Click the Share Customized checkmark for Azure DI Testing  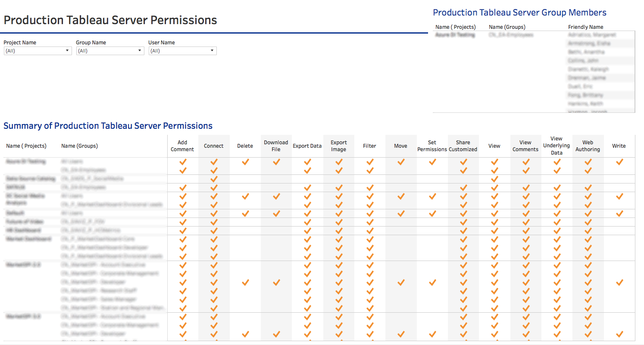tap(463, 162)
